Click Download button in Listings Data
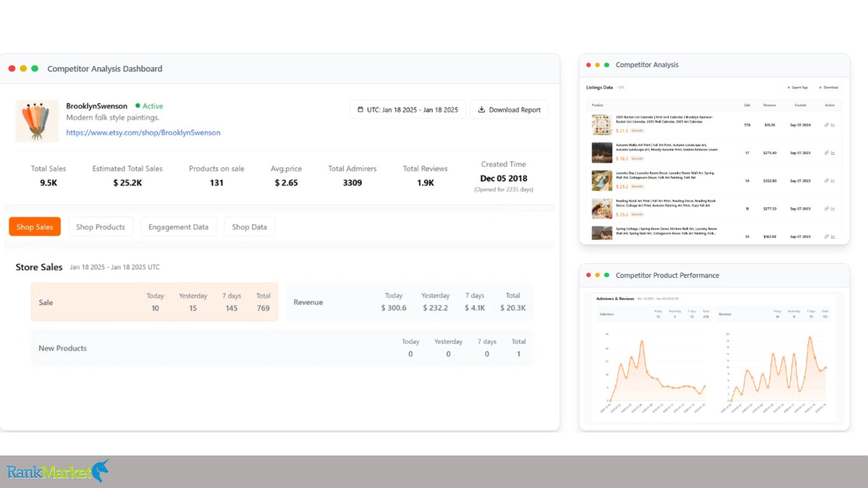The image size is (868, 488). click(x=829, y=88)
